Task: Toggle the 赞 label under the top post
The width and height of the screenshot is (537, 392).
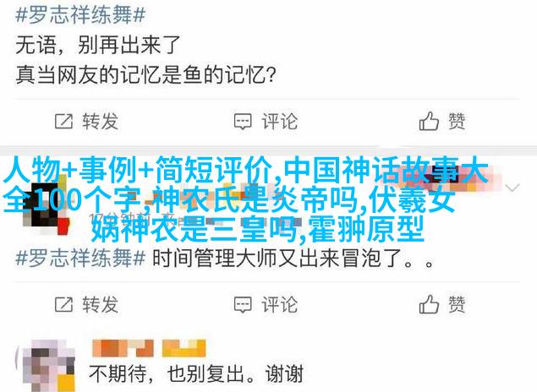Action: [457, 121]
